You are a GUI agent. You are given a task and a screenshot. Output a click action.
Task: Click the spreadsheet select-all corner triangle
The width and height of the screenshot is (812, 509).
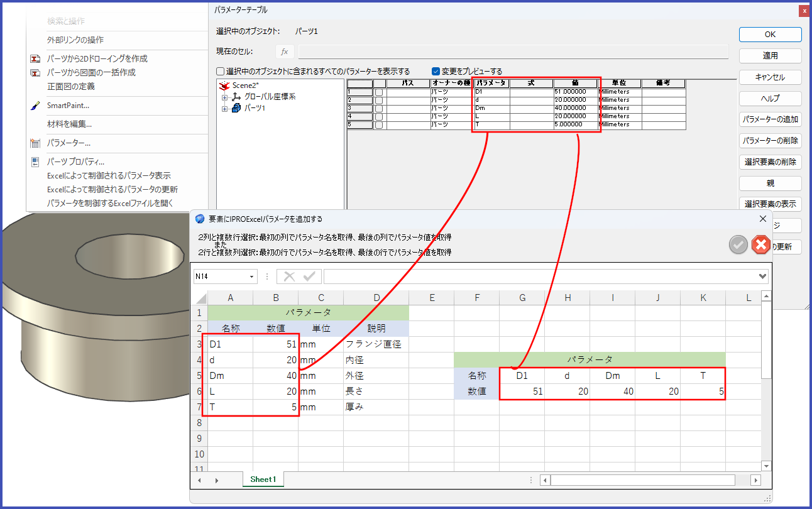[200, 298]
